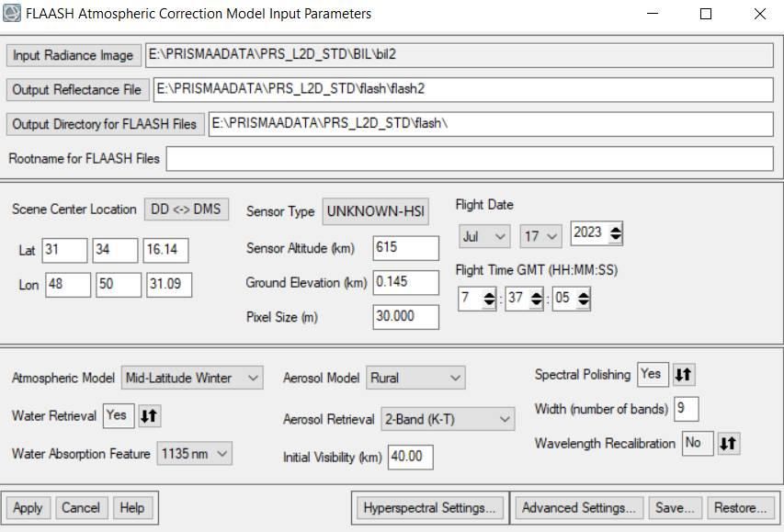Screen dimensions: 784x532
Task: Open the Aerosol Retrieval dropdown
Action: click(x=448, y=419)
